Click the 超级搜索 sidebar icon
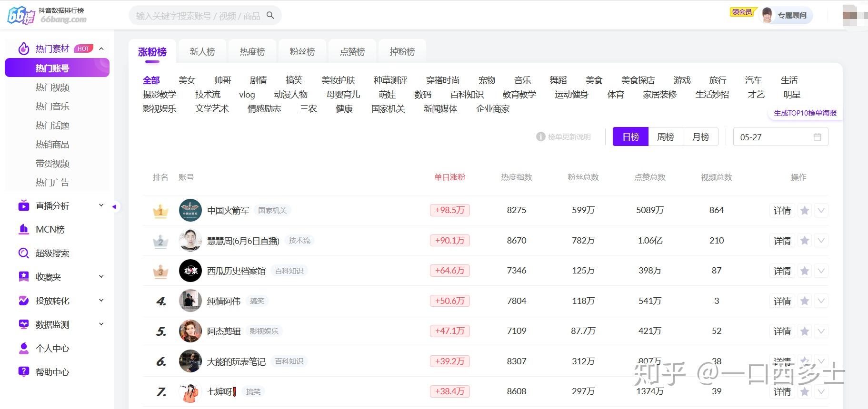868x409 pixels. [x=23, y=253]
